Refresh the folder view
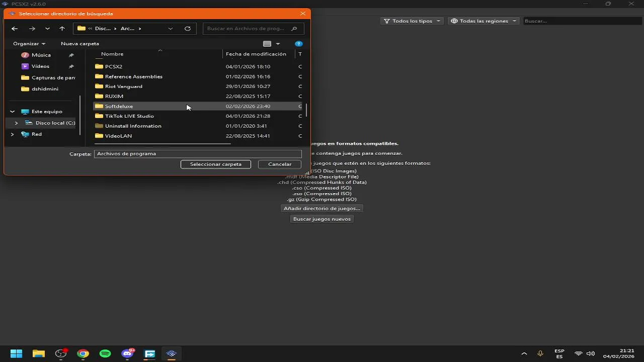The width and height of the screenshot is (644, 362). point(188,29)
